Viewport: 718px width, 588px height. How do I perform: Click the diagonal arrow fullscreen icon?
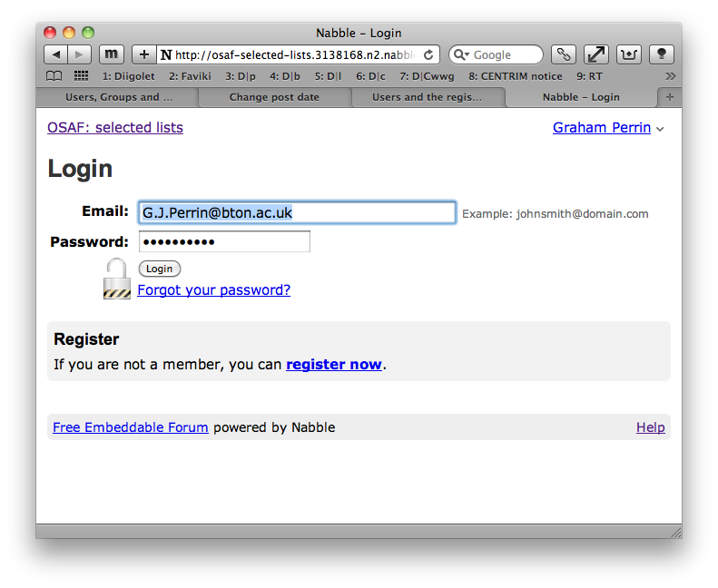(x=596, y=54)
